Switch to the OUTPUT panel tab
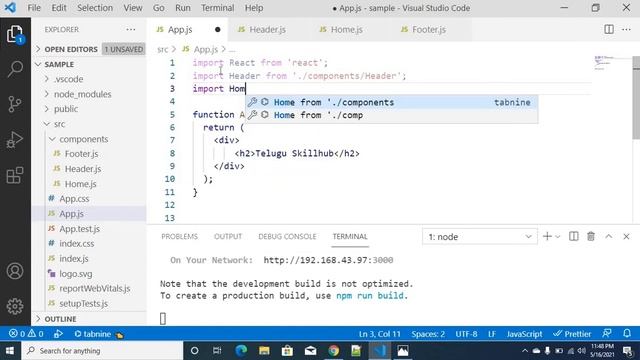This screenshot has height=360, width=640. click(x=228, y=236)
